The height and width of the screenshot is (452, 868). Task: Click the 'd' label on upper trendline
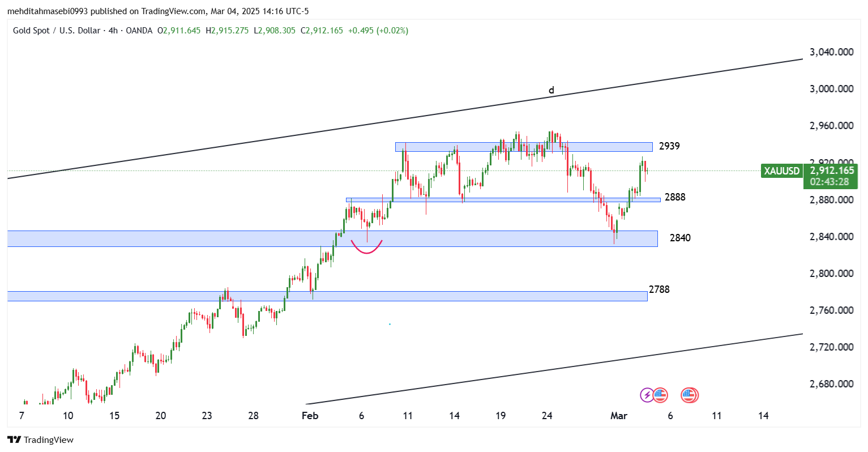point(551,90)
